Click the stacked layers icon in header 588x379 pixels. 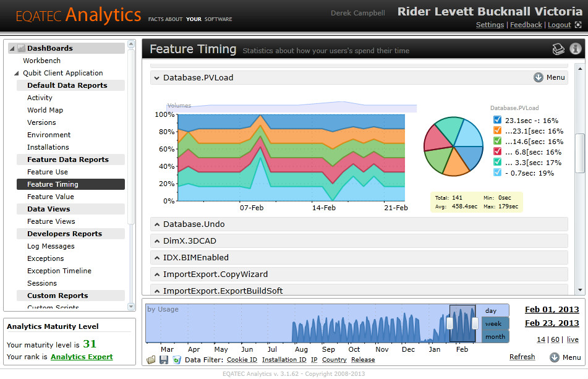click(x=558, y=49)
